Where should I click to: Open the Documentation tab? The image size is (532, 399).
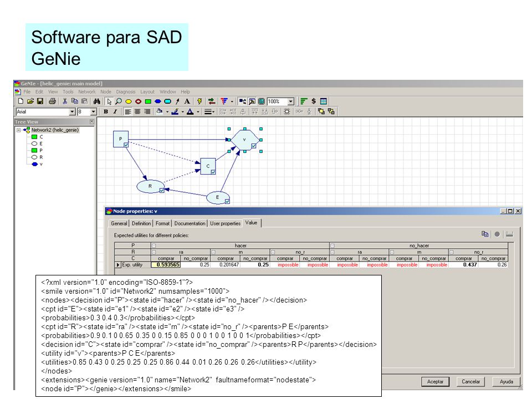[190, 223]
